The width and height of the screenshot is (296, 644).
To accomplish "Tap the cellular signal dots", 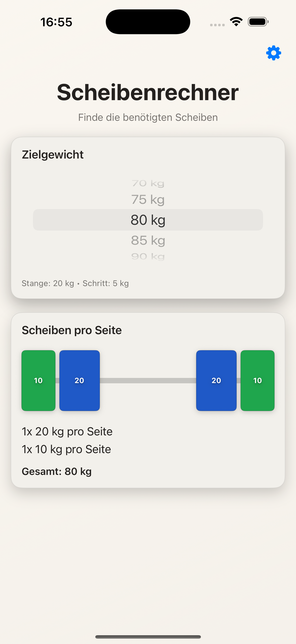I will click(x=217, y=25).
